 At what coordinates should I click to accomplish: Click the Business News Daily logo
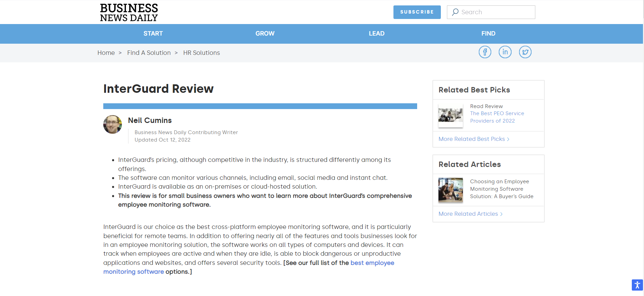tap(129, 13)
